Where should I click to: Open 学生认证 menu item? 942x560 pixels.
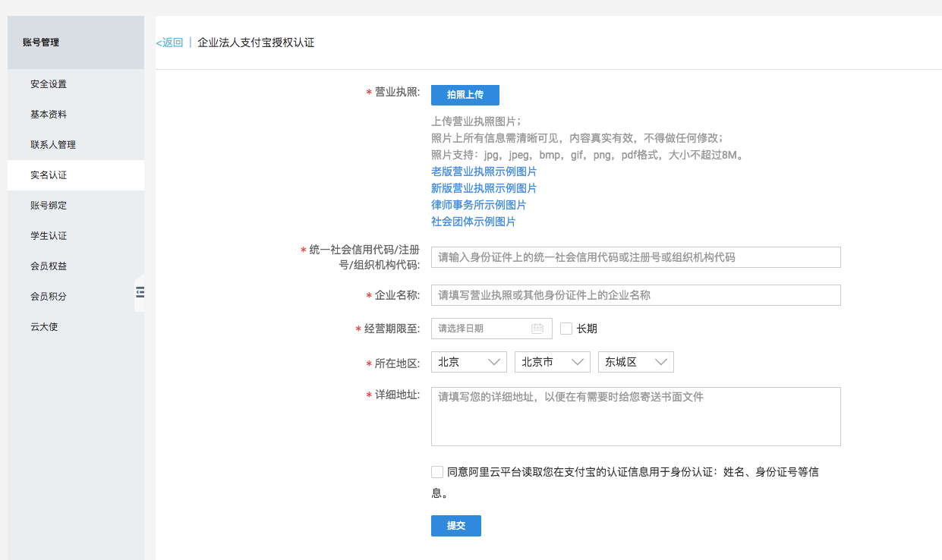[76, 236]
